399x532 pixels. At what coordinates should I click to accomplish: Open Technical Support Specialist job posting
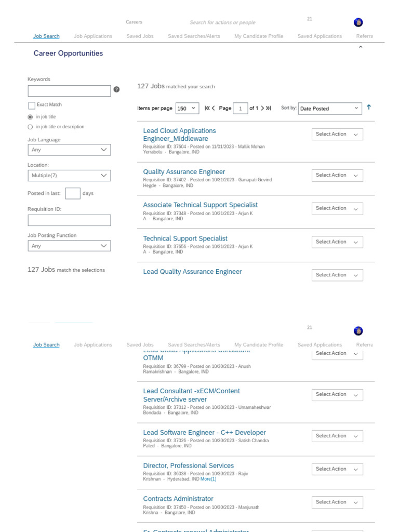[185, 238]
